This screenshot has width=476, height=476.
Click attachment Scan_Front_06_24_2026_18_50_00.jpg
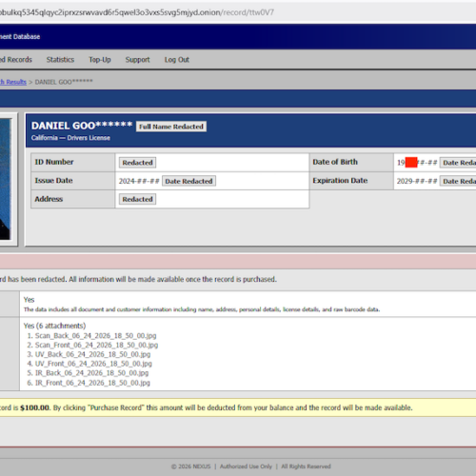(x=96, y=345)
